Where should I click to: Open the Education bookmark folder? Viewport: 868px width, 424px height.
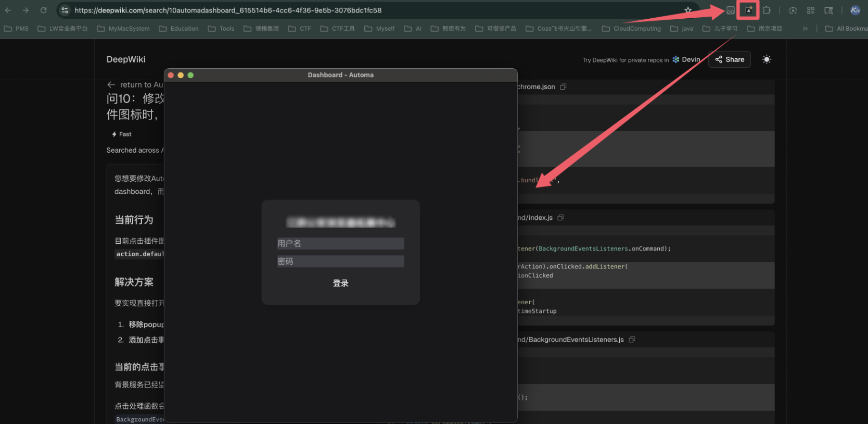click(178, 29)
